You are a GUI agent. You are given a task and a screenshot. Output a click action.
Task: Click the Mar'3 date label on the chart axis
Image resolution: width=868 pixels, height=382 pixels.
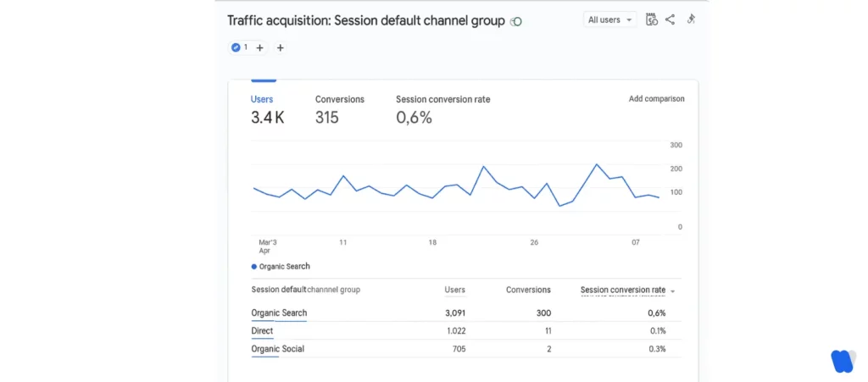point(268,242)
